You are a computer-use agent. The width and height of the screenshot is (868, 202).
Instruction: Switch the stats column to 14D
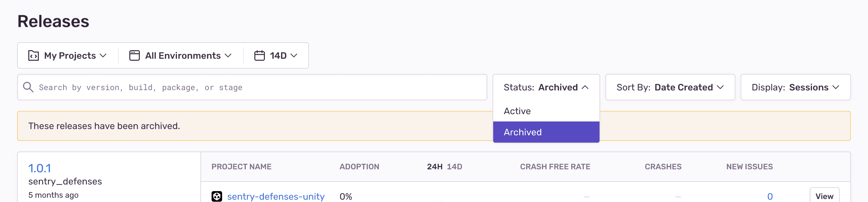click(x=455, y=166)
